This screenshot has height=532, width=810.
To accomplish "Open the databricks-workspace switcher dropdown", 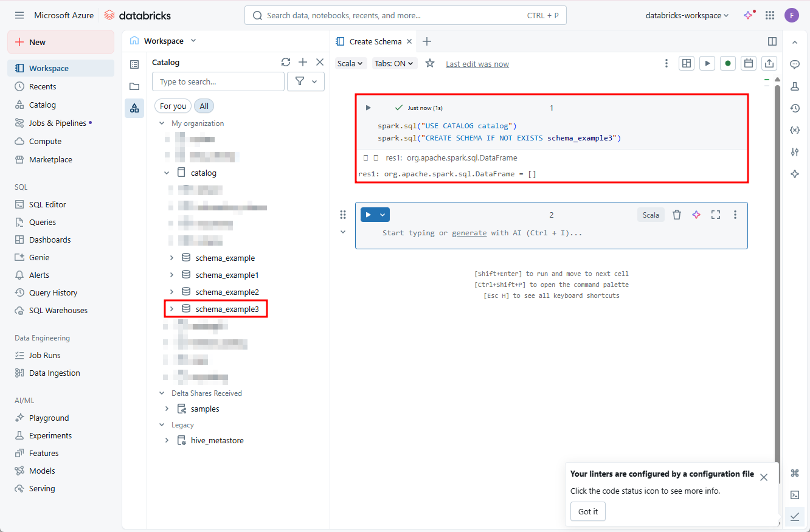I will coord(687,15).
